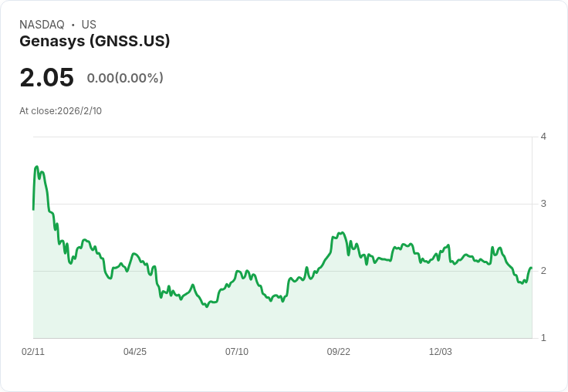The width and height of the screenshot is (568, 392).
Task: Click the 07/10 date on x-axis
Action: point(237,351)
